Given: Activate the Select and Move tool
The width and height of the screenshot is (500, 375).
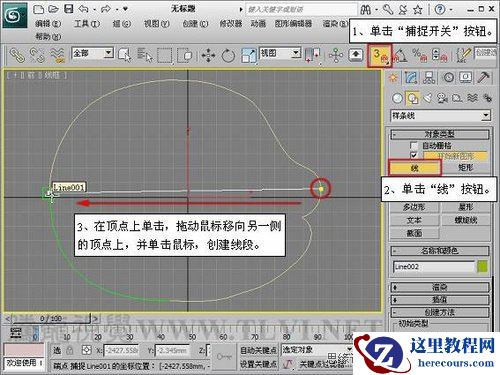Looking at the screenshot, I should 208,55.
